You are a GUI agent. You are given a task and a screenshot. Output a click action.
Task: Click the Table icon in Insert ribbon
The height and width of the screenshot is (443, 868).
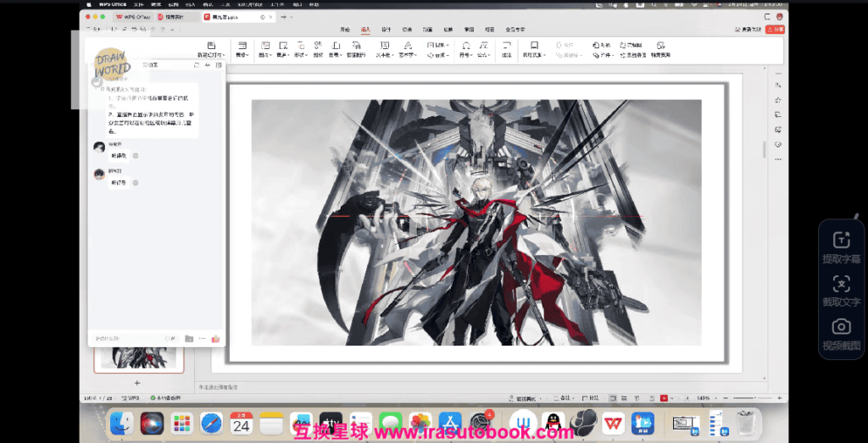click(x=242, y=46)
